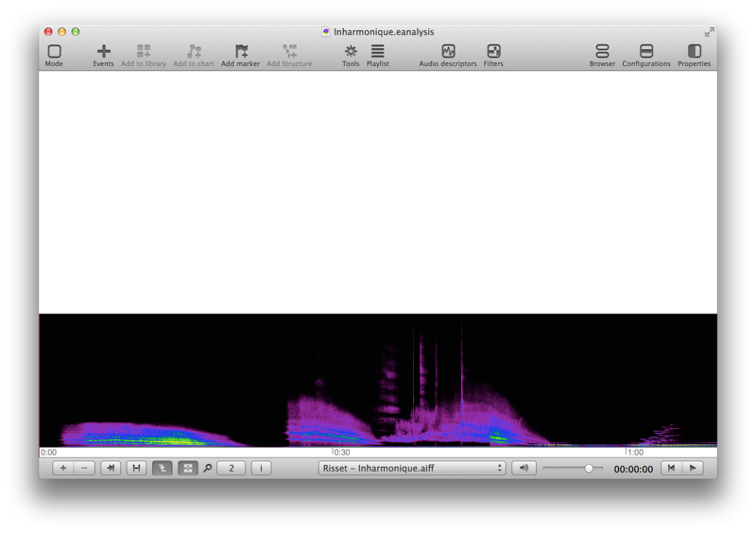Click the volume slider knob
Viewport: 756px width, 533px height.
point(589,469)
